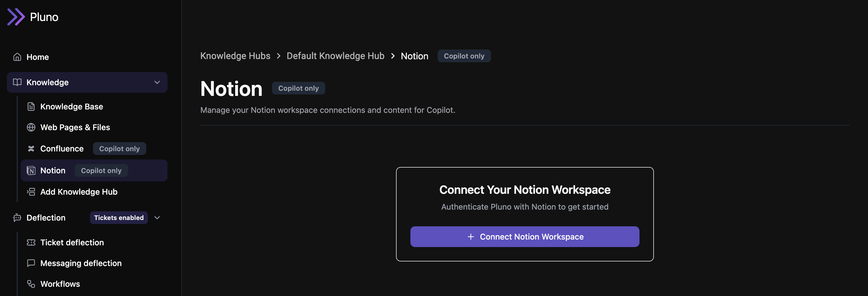The height and width of the screenshot is (296, 868).
Task: Click the Knowledge book icon
Action: [17, 82]
